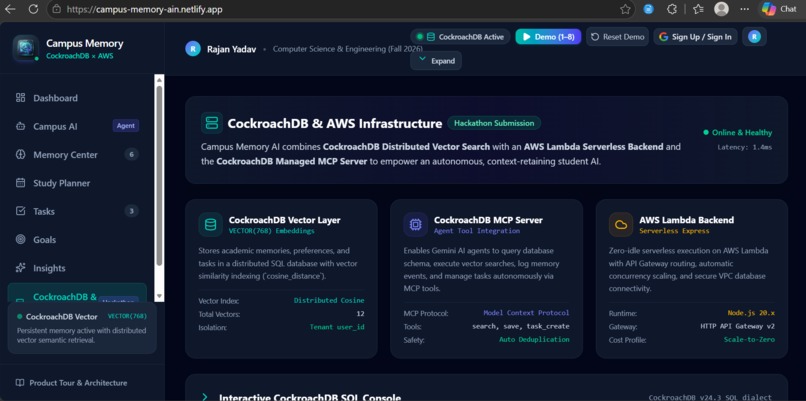Open the browser favorites list icon
Viewport: 806px width, 401px height.
pyautogui.click(x=698, y=9)
